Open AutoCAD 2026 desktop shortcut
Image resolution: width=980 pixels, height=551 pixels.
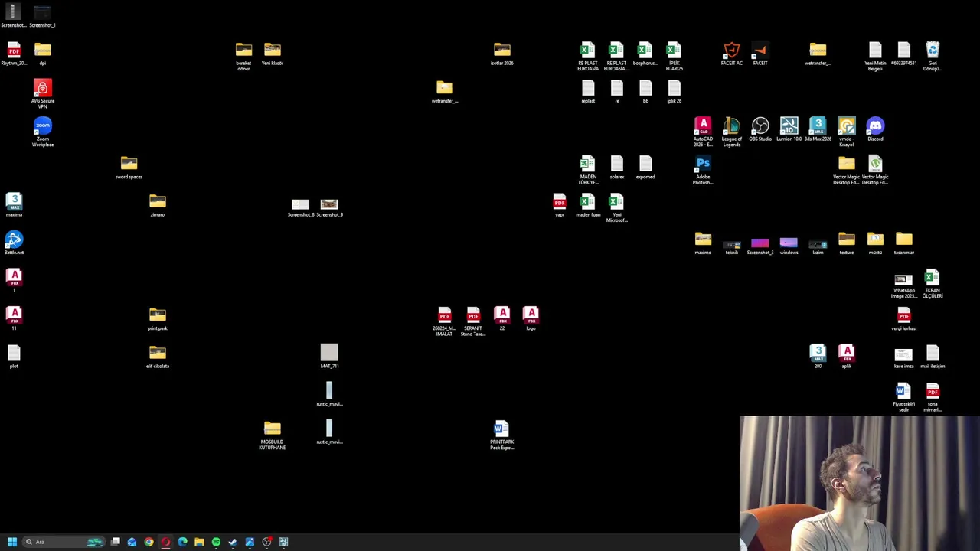tap(703, 131)
